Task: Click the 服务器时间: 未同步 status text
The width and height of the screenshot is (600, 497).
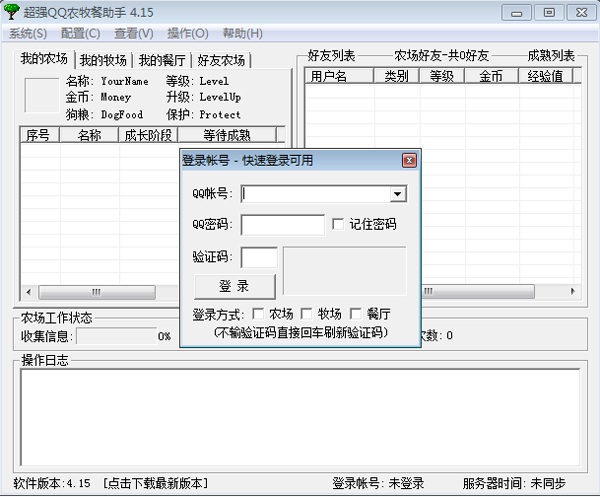Action: pos(514,484)
